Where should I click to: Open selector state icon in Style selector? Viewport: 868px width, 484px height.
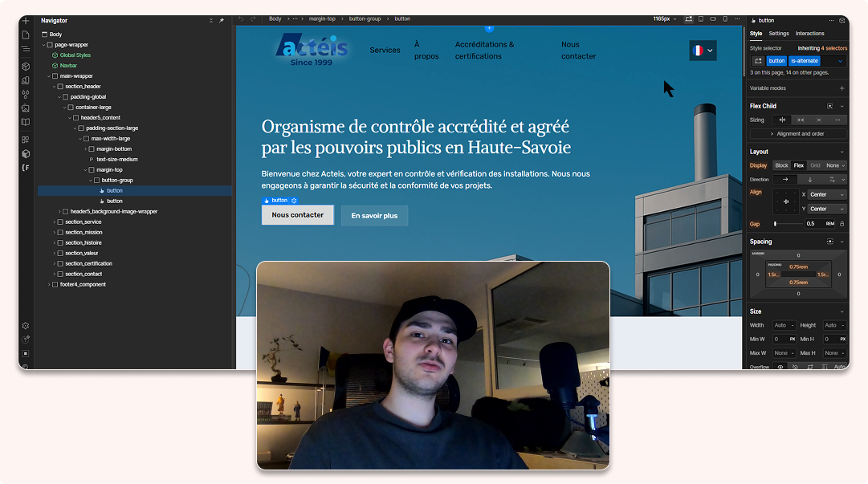tap(758, 61)
